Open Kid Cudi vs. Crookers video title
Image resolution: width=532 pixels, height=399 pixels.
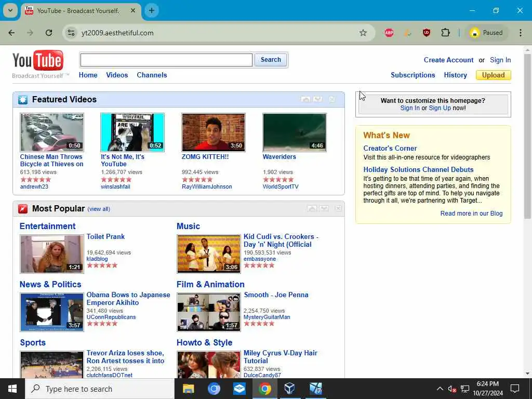point(281,241)
